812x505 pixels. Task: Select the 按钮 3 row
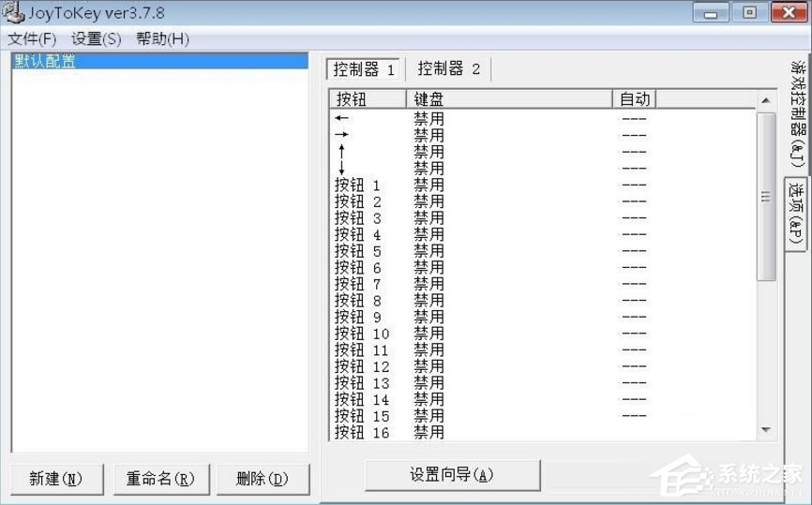pos(543,217)
